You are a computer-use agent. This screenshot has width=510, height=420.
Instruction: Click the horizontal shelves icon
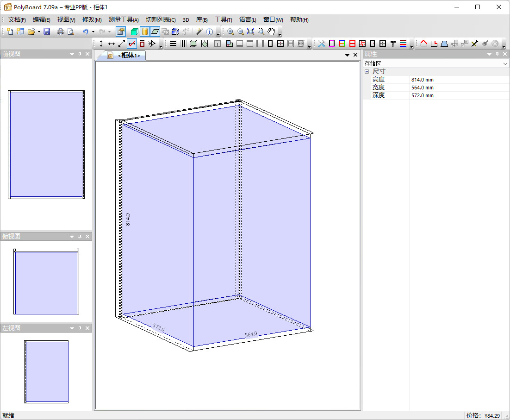[173, 44]
